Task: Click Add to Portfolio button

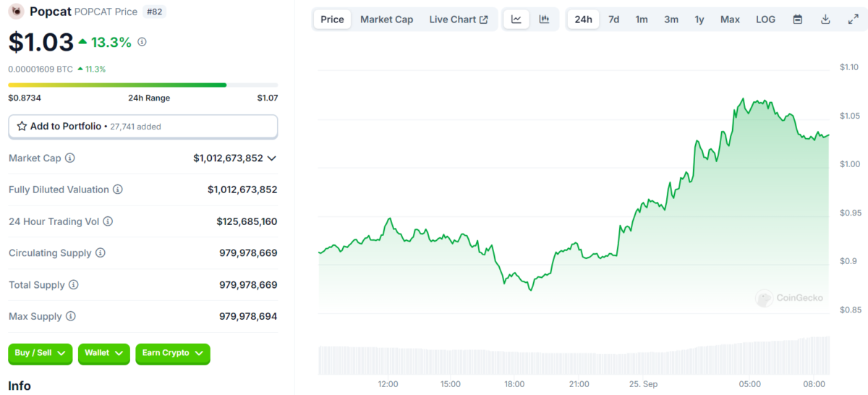Action: coord(143,126)
